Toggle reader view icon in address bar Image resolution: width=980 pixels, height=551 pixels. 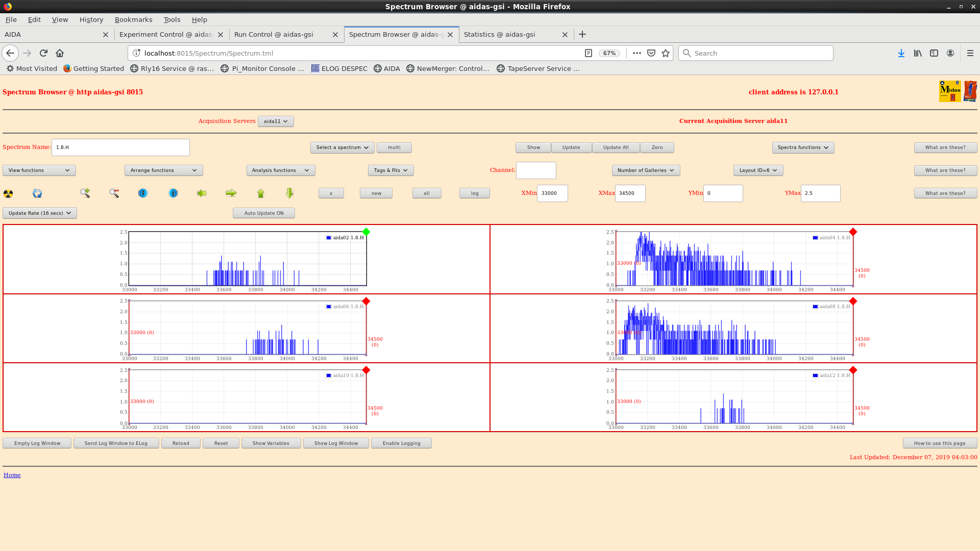click(588, 53)
